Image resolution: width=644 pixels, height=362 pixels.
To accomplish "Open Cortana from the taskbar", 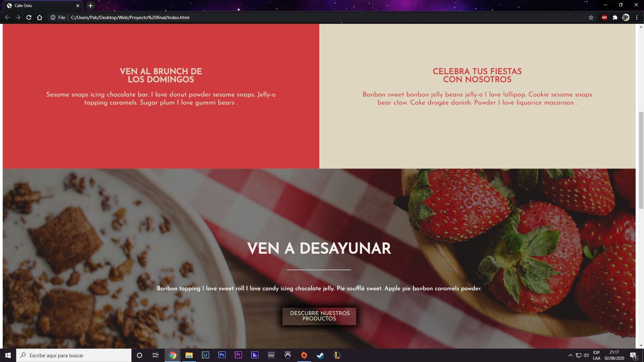I will pyautogui.click(x=140, y=355).
